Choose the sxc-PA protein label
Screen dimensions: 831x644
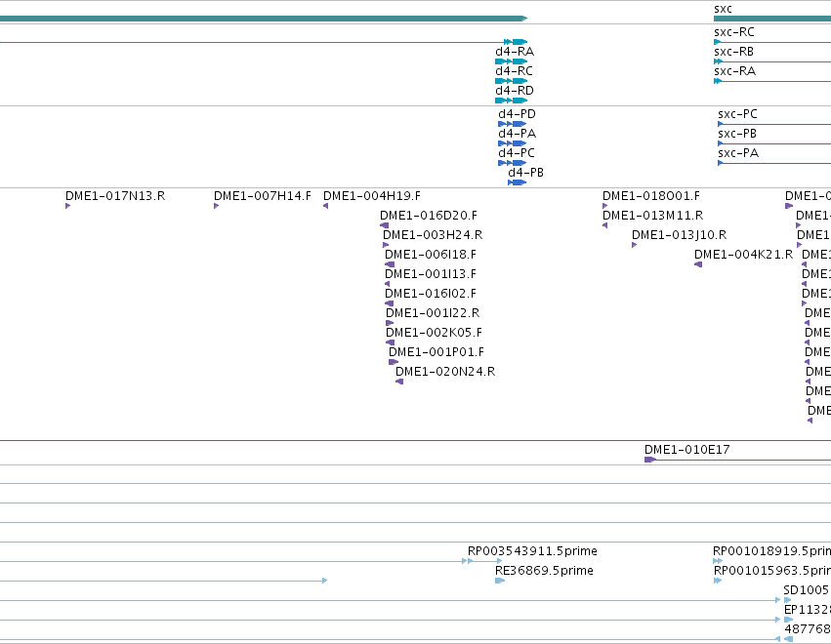coord(738,153)
